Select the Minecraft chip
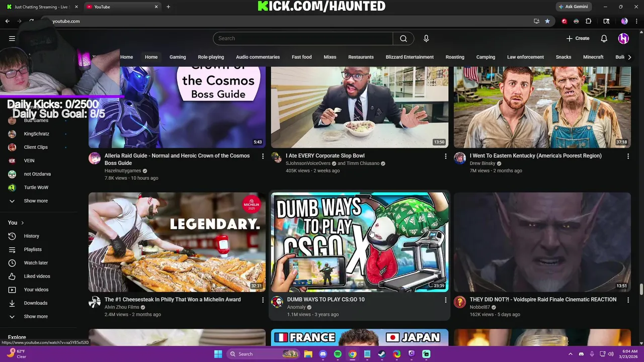The height and width of the screenshot is (362, 644). (593, 57)
